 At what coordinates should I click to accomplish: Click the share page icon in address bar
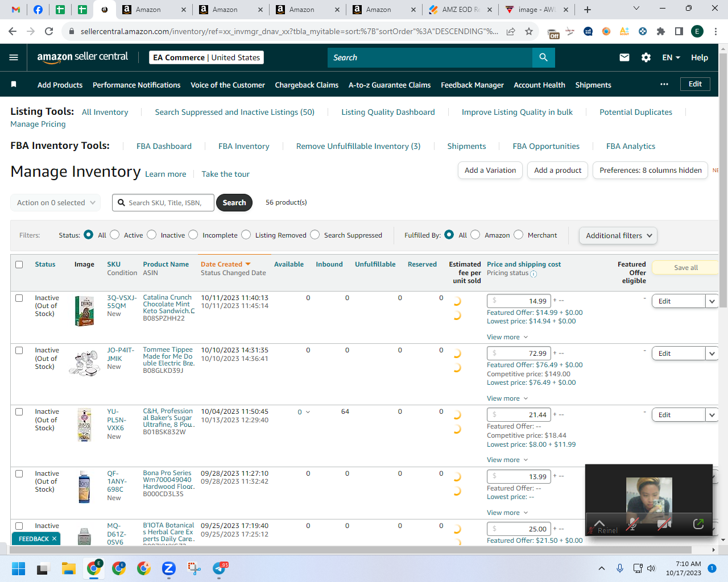511,31
